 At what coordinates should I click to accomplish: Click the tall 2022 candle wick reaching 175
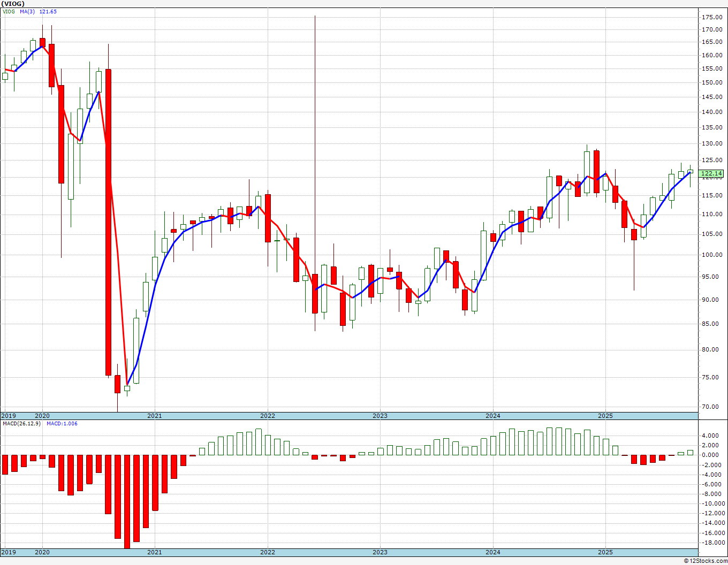pos(315,144)
